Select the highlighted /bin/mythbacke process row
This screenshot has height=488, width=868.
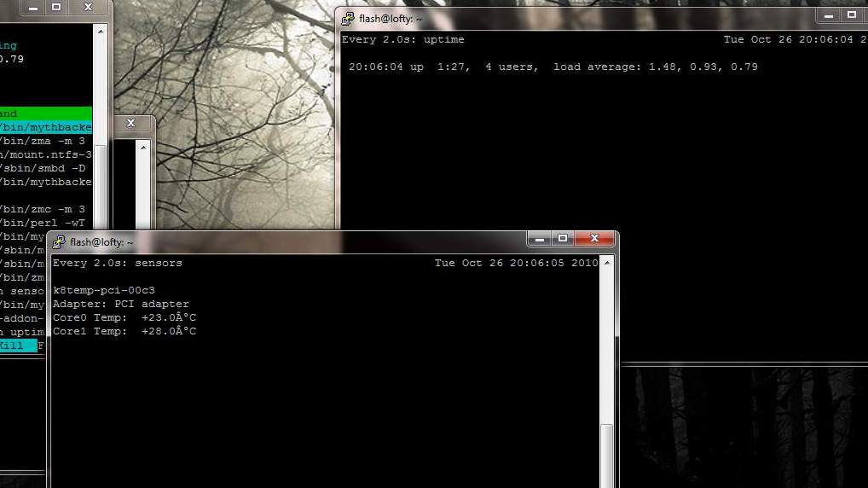click(46, 127)
